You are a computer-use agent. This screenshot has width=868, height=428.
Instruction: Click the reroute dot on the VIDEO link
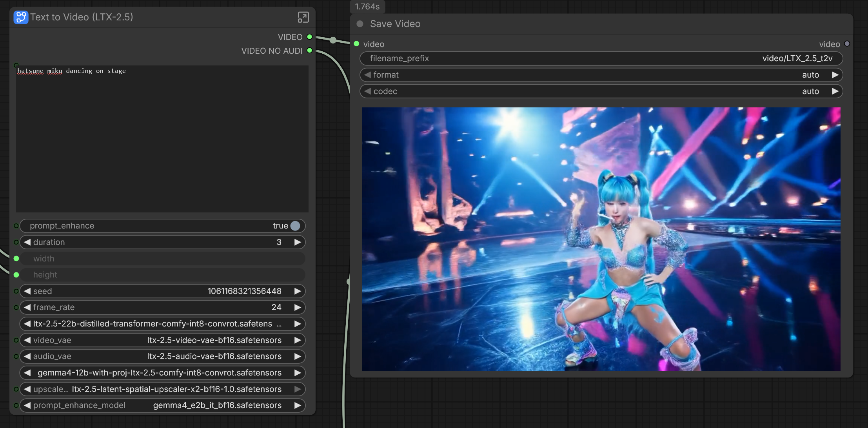[333, 40]
